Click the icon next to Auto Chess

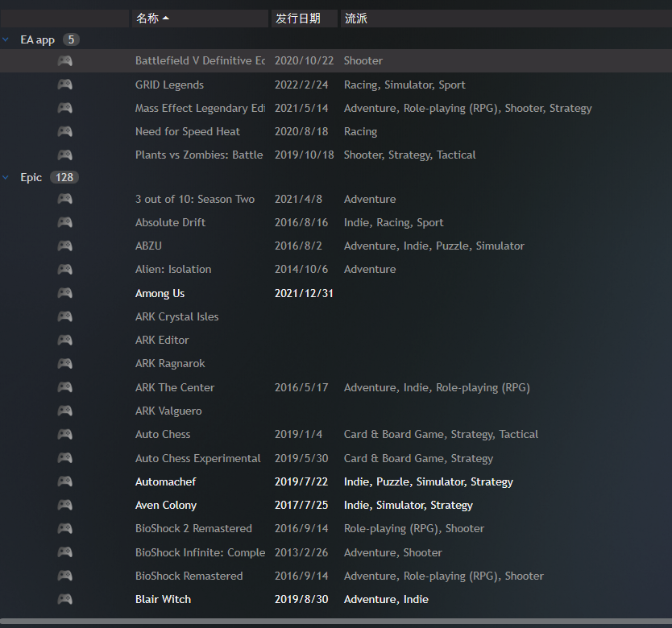64,434
